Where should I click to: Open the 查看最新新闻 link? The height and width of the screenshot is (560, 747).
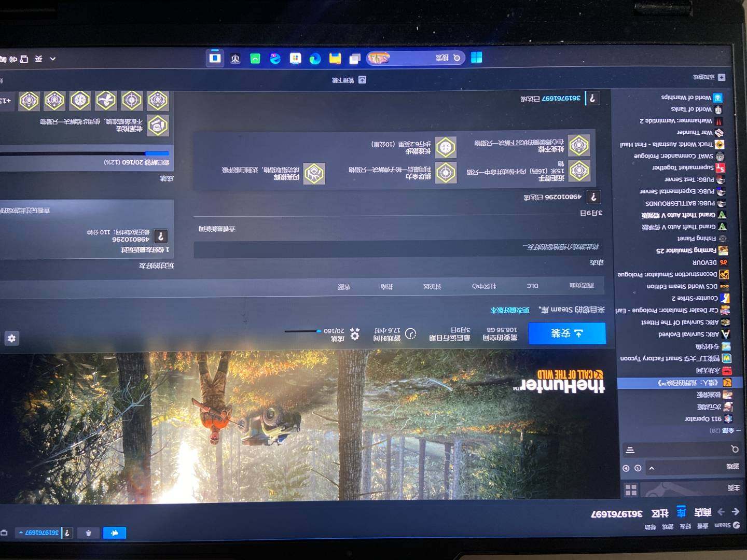pos(216,229)
